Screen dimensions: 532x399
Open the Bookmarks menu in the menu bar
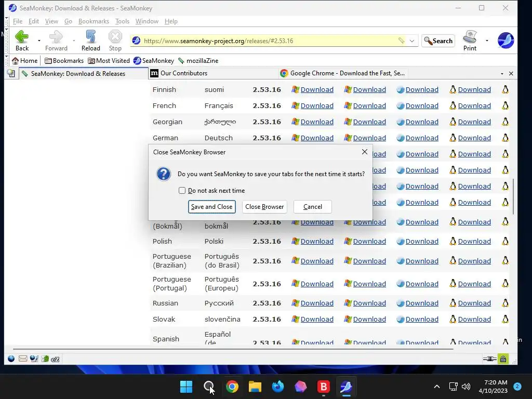click(94, 21)
